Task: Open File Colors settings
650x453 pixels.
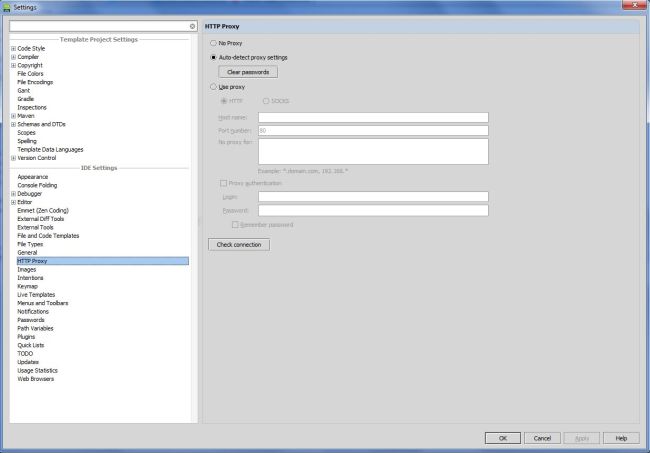Action: point(30,73)
